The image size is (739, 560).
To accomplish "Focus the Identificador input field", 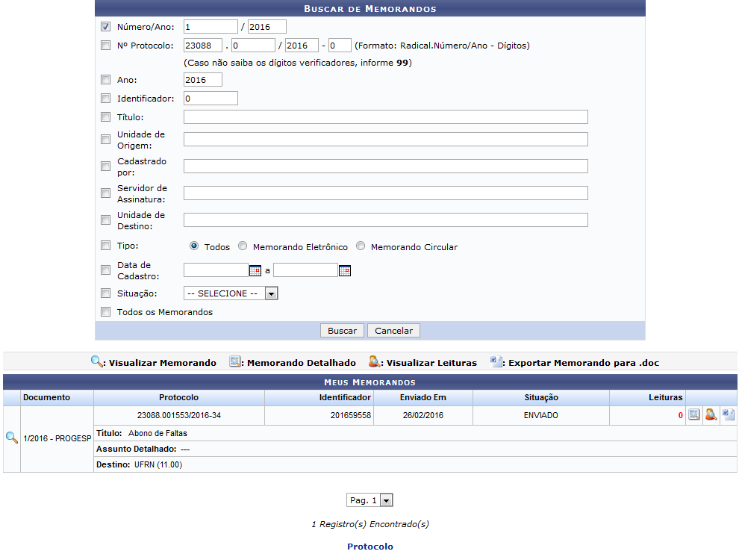I will [211, 98].
